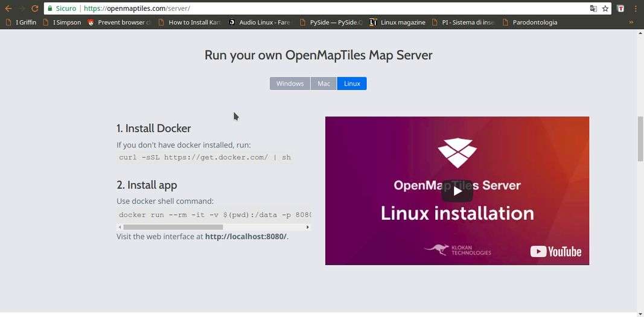Click the page vertical scrollbar thumb
644x317 pixels.
click(x=640, y=139)
